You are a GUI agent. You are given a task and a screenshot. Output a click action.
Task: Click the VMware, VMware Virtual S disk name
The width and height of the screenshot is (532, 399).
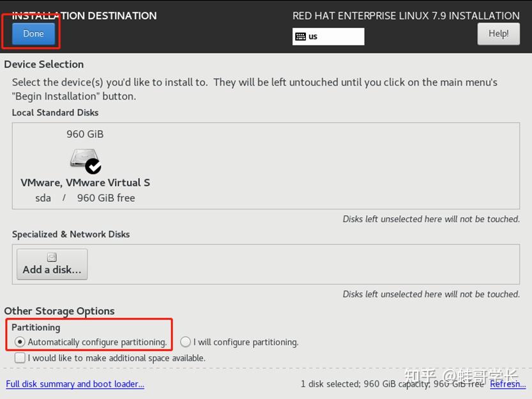point(85,183)
